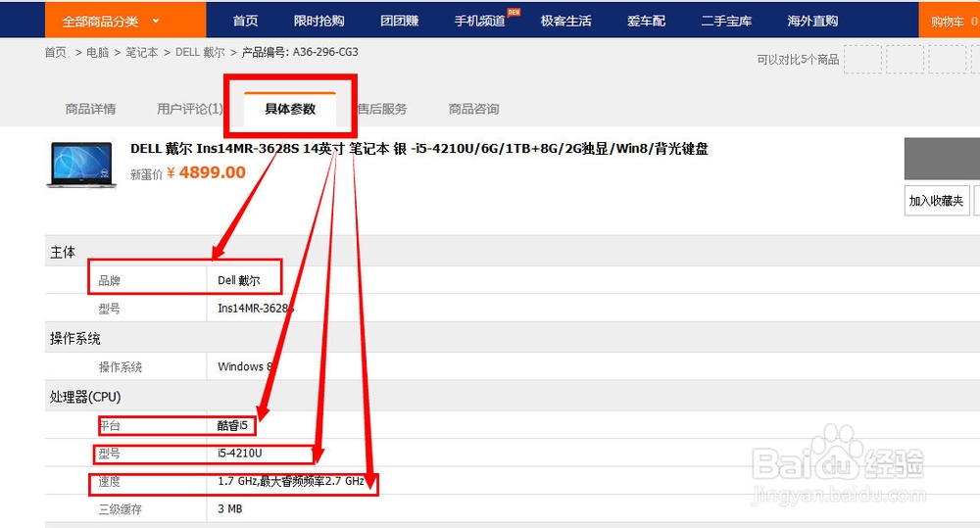Click the CPU model value i5-4210U

pyautogui.click(x=240, y=453)
